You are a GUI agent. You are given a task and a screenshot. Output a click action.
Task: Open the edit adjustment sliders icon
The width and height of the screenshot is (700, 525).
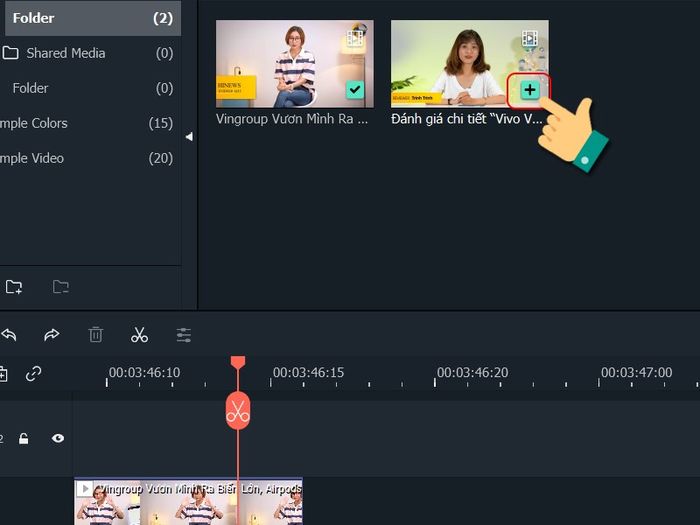pos(183,335)
